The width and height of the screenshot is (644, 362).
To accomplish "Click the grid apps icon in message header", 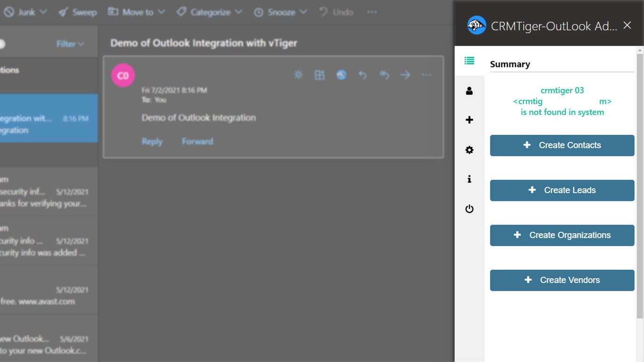I will coord(320,74).
